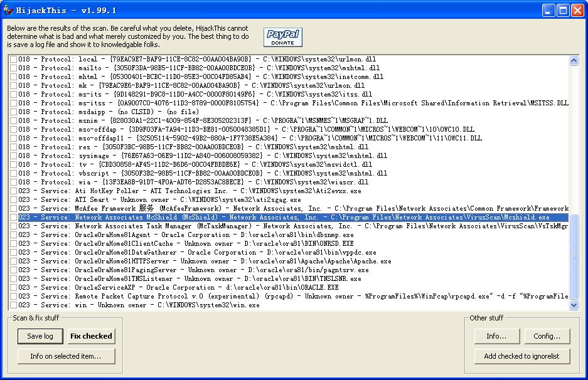Check the O18 Protocol: mailto entry
This screenshot has width=588, height=380.
[x=14, y=68]
